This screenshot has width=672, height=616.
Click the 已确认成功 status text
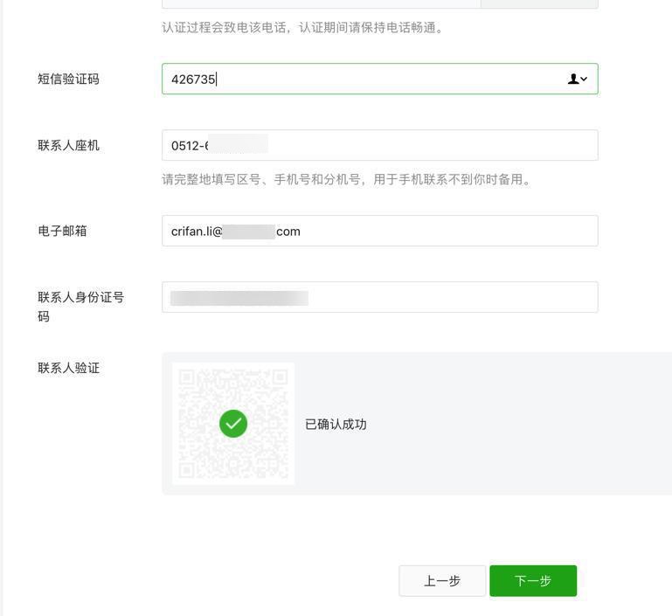336,424
